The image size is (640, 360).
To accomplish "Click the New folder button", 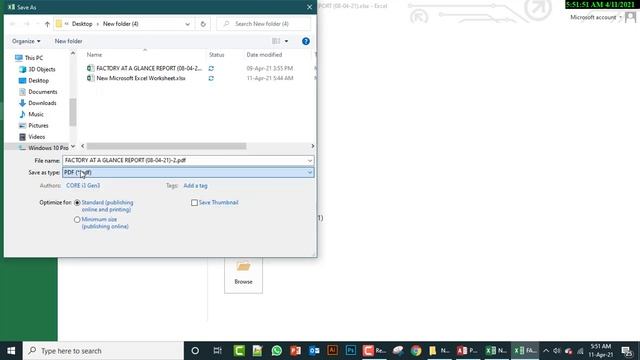I will (68, 41).
